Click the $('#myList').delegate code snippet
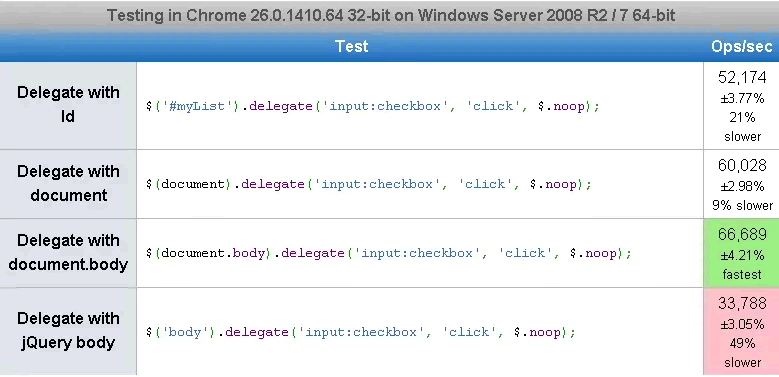 pos(373,106)
